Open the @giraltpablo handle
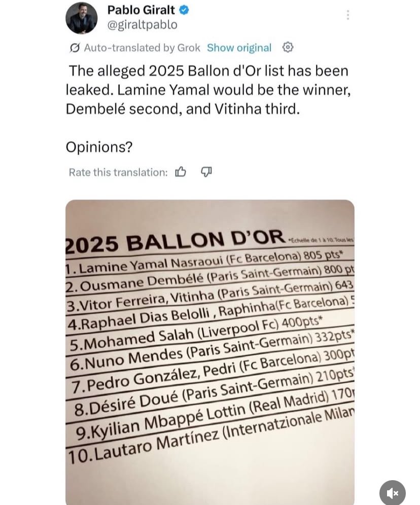Viewport: 420px width, 505px height. pos(143,24)
